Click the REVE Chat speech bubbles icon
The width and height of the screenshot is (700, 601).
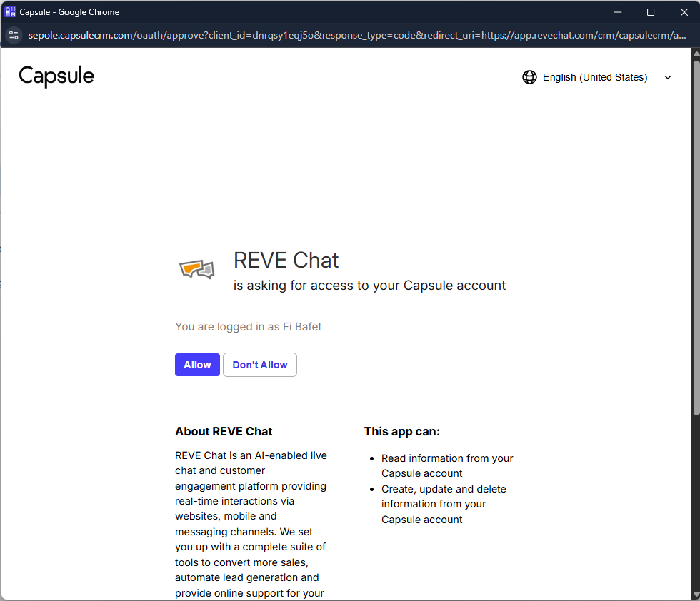click(x=196, y=270)
